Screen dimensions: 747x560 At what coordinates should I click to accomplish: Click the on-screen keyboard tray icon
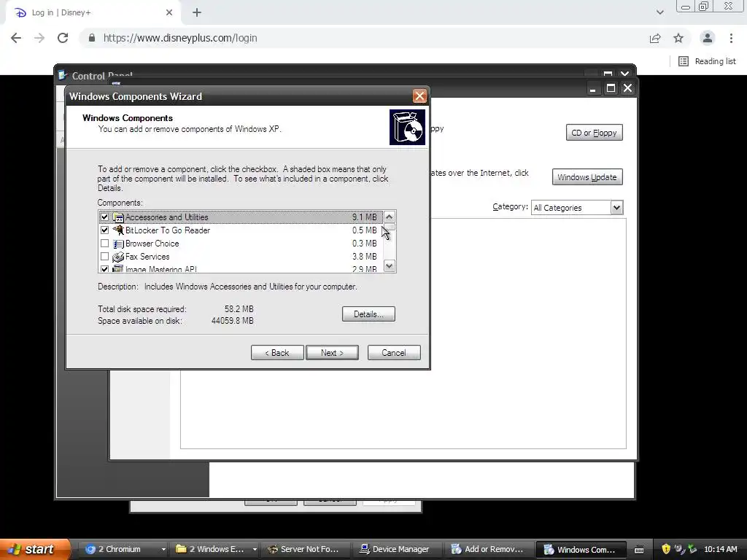(639, 550)
